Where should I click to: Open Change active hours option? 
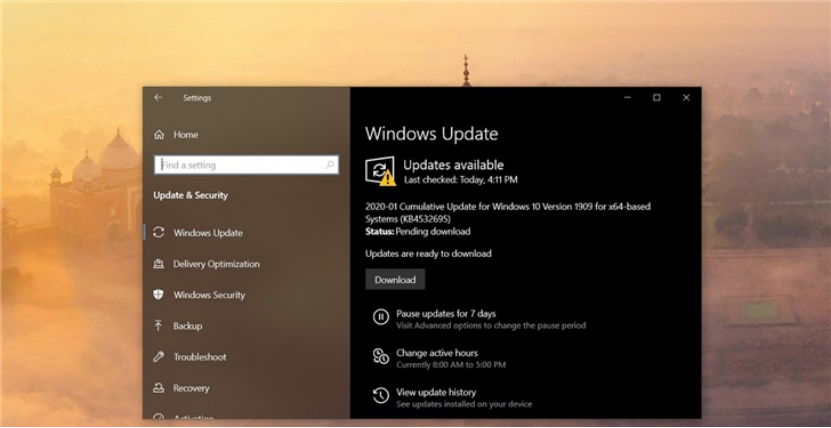point(437,353)
